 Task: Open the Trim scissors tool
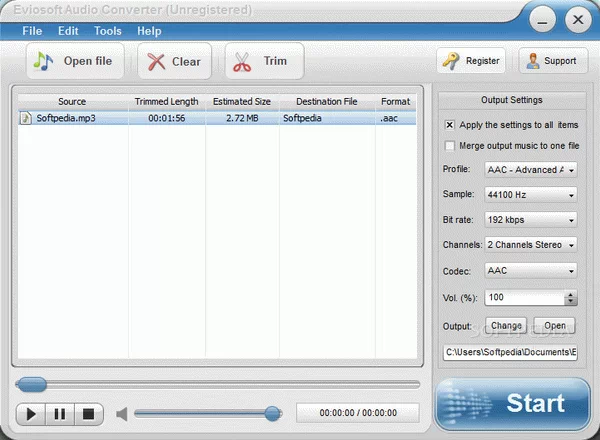click(x=264, y=61)
